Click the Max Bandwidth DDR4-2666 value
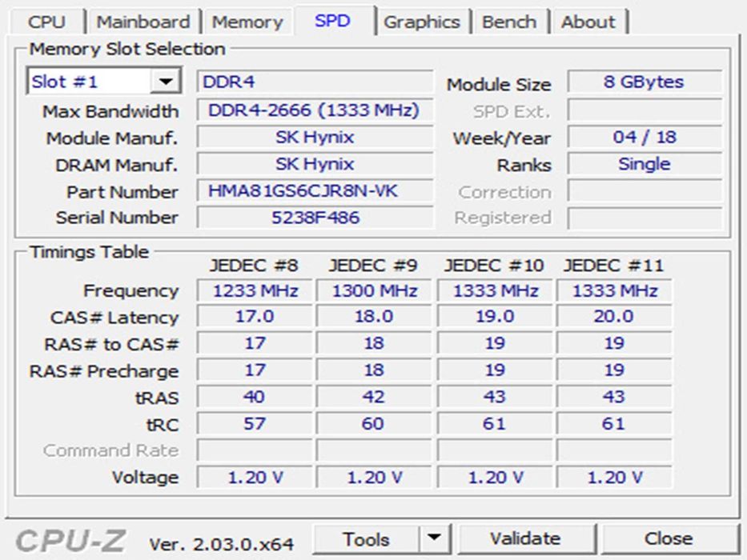 coord(315,110)
